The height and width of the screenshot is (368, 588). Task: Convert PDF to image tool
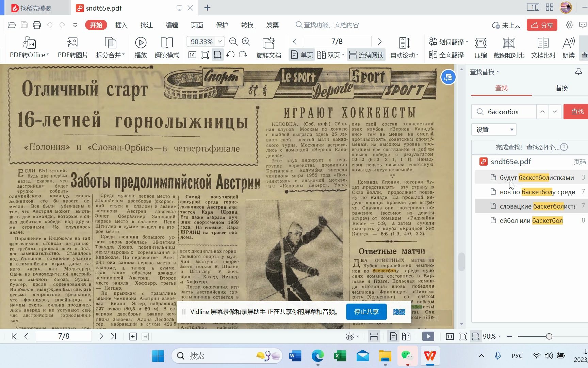click(73, 47)
